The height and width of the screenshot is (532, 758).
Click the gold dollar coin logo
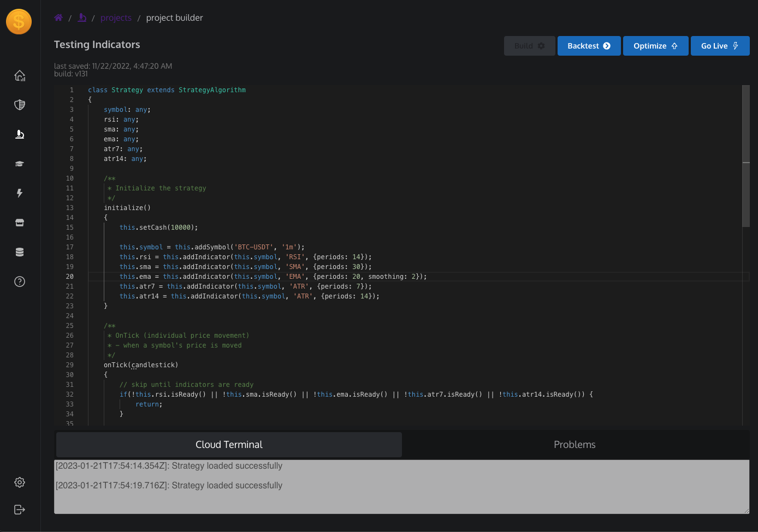tap(19, 22)
